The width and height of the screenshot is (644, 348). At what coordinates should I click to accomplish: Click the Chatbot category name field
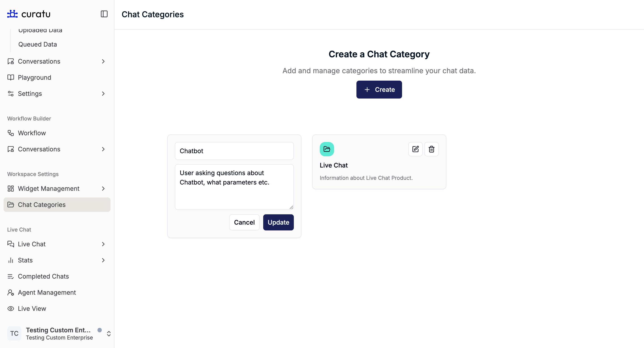(234, 151)
